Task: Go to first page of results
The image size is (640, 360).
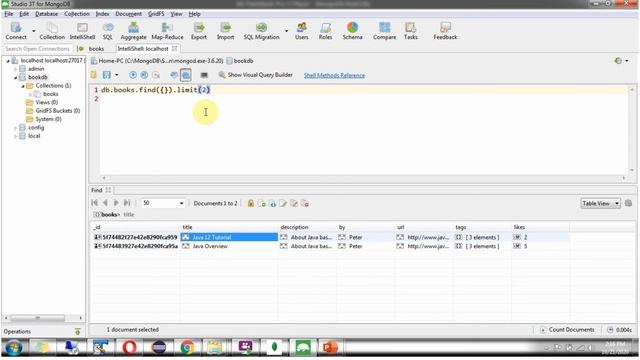Action: pos(94,203)
